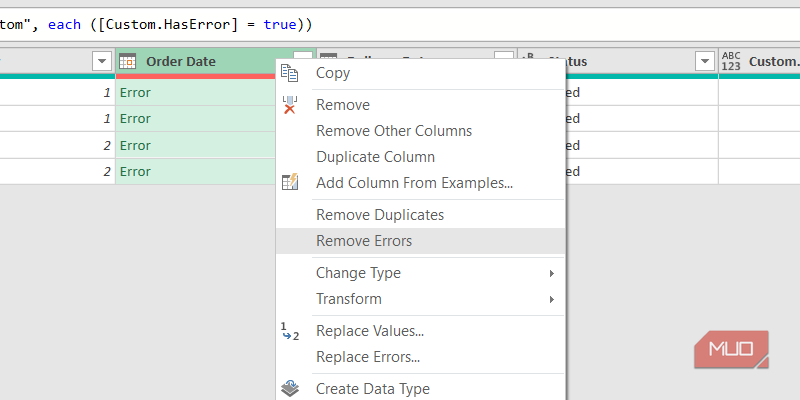800x400 pixels.
Task: Select the fourth Error cell in Order Date
Action: pos(196,171)
